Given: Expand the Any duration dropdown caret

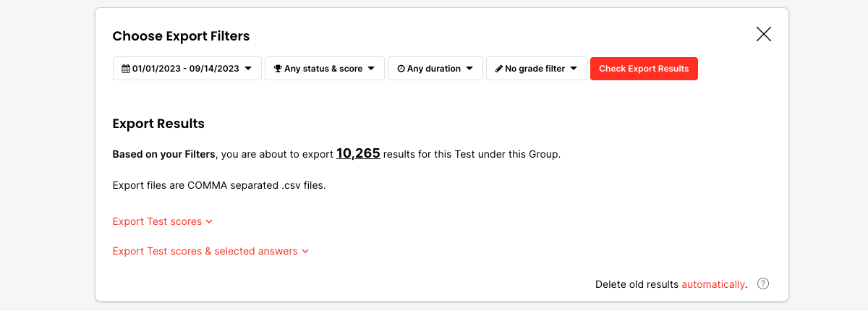Looking at the screenshot, I should pyautogui.click(x=469, y=69).
